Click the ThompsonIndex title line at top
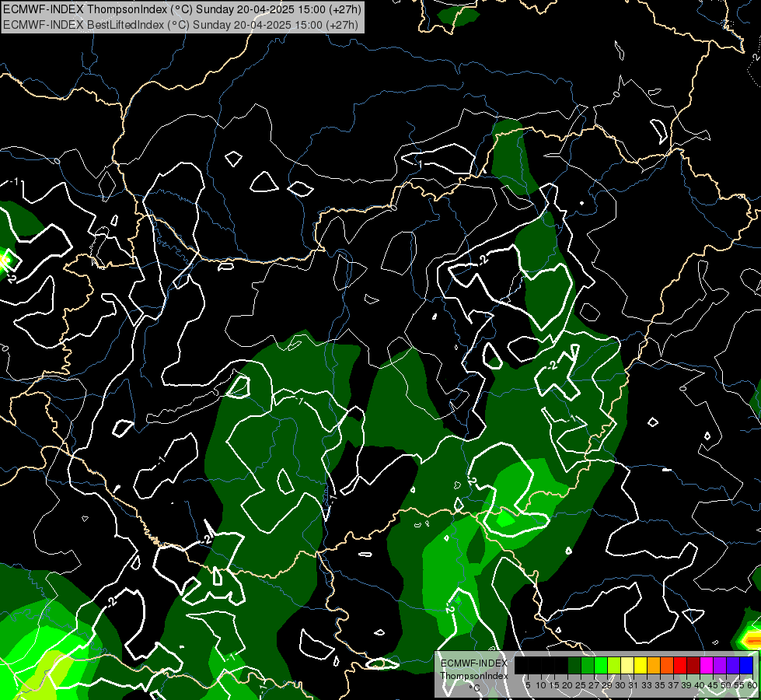761x700 pixels. 183,9
